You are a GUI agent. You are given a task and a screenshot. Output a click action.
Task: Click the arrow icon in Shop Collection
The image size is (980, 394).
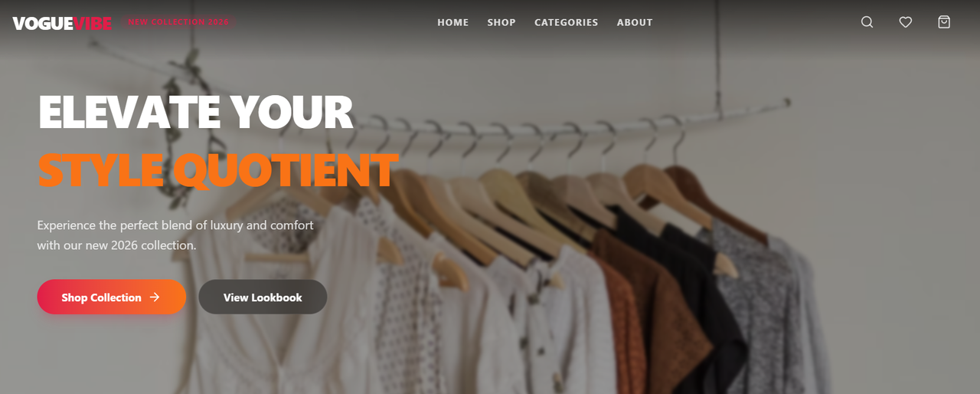[x=155, y=297]
